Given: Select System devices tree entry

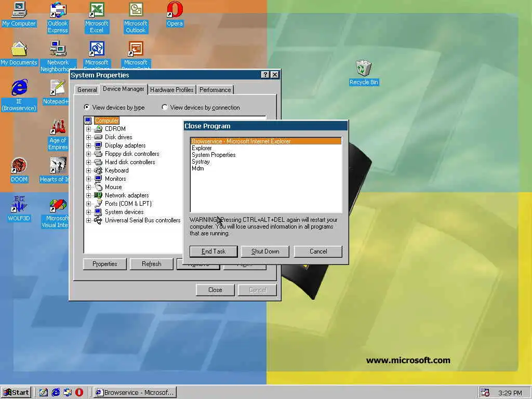Looking at the screenshot, I should [x=124, y=212].
